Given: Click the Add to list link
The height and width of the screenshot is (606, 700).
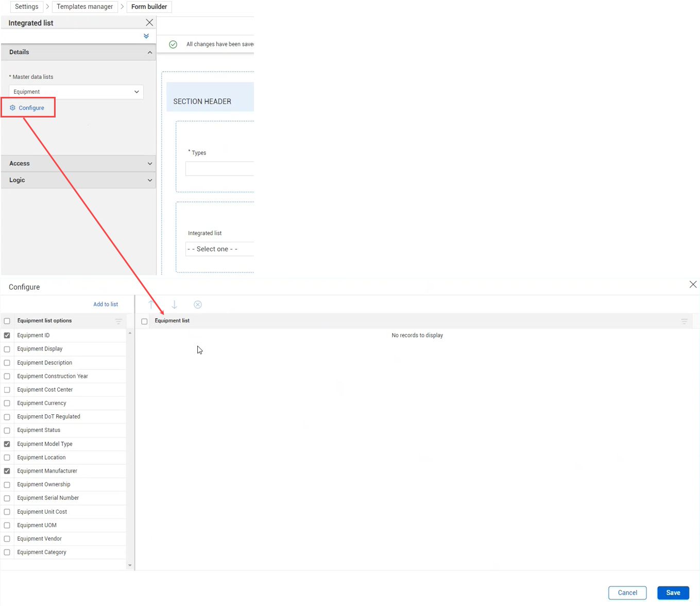Looking at the screenshot, I should coord(106,304).
